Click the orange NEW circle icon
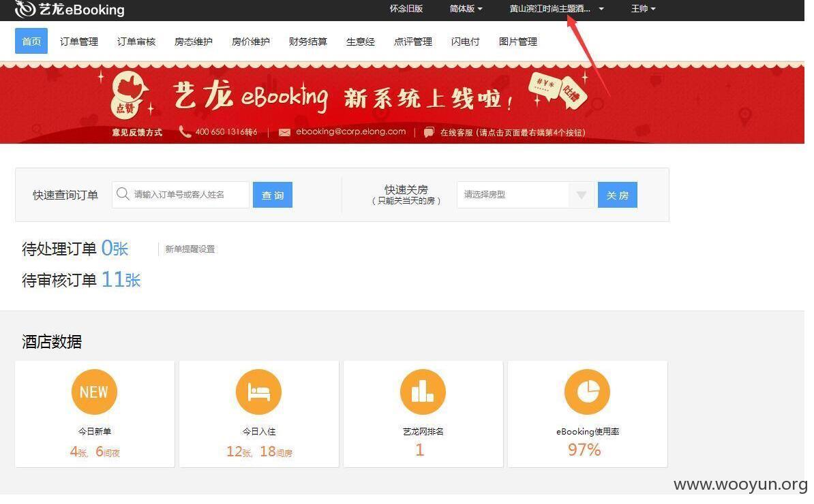The height and width of the screenshot is (504, 814). click(x=95, y=392)
